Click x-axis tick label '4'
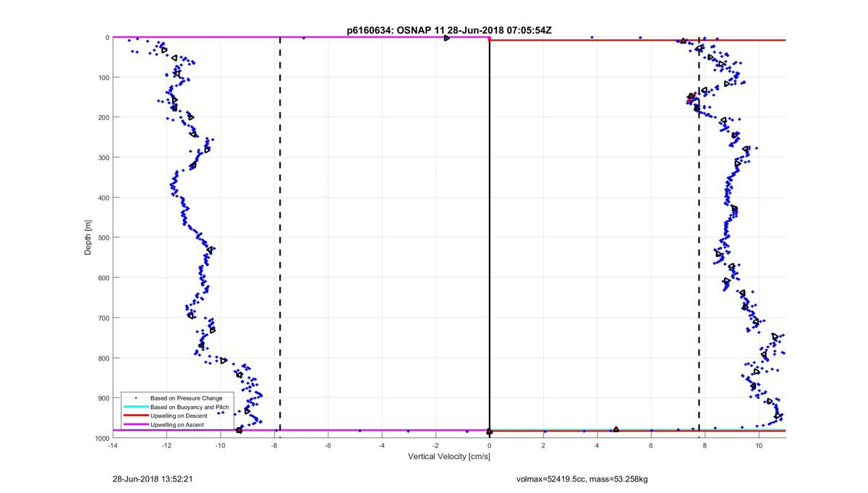Screen dimensions: 868x493 597,446
